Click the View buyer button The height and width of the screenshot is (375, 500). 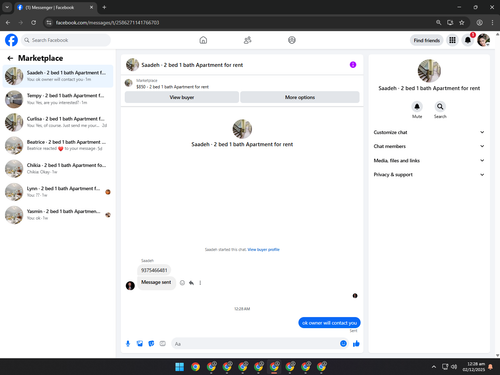182,97
